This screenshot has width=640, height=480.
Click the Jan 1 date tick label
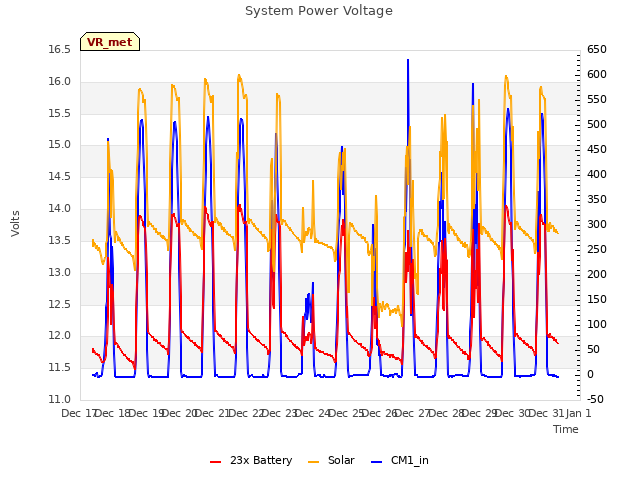578,413
